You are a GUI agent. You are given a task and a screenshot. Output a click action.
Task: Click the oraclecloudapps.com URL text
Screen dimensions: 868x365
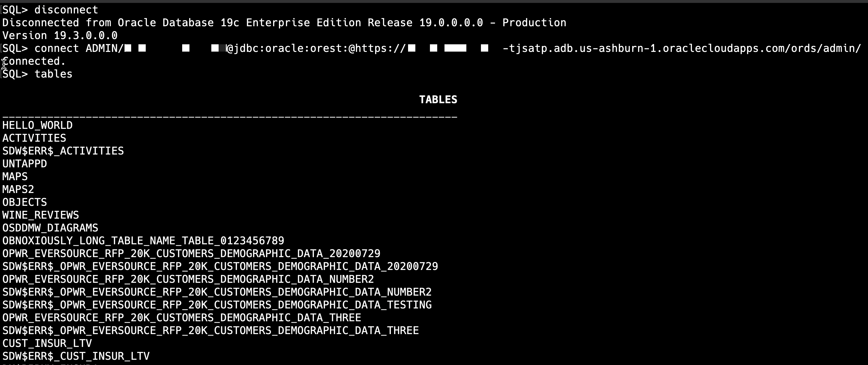point(681,48)
